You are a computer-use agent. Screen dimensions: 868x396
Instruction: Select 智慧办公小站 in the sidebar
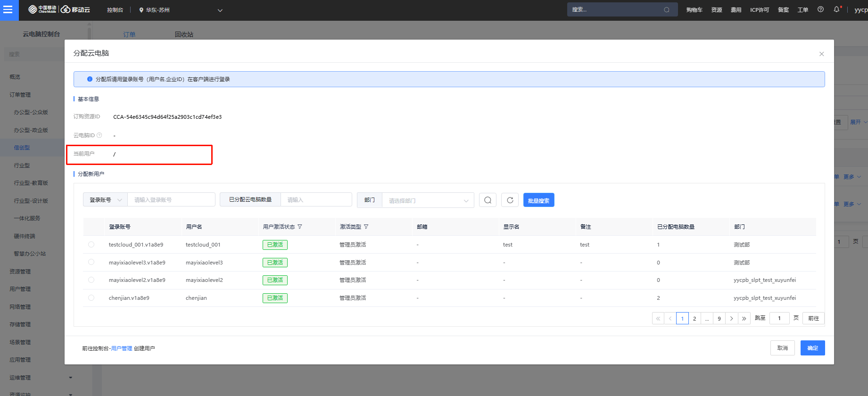coord(30,254)
